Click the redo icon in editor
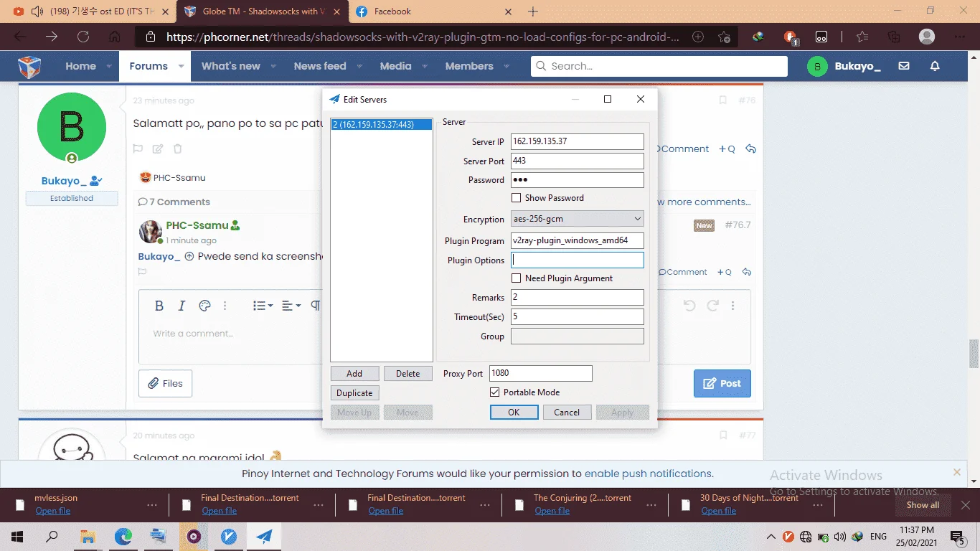 pyautogui.click(x=712, y=306)
